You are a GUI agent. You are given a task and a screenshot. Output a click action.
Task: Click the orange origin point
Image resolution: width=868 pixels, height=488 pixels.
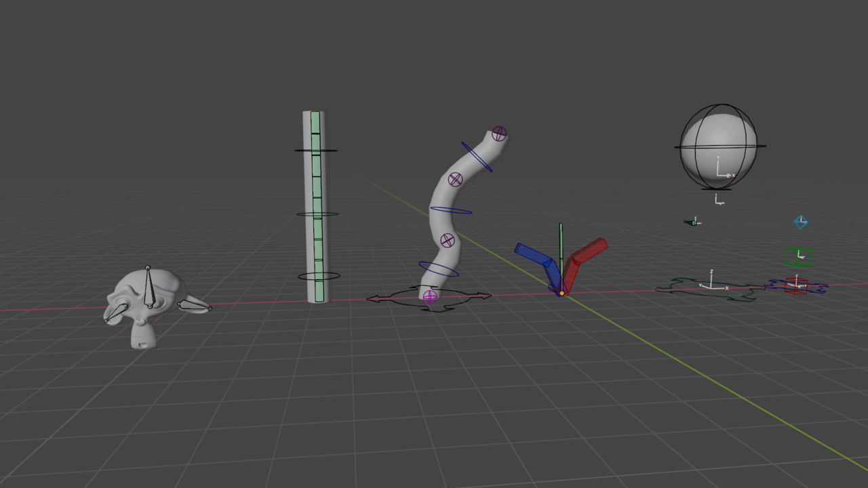[x=561, y=293]
